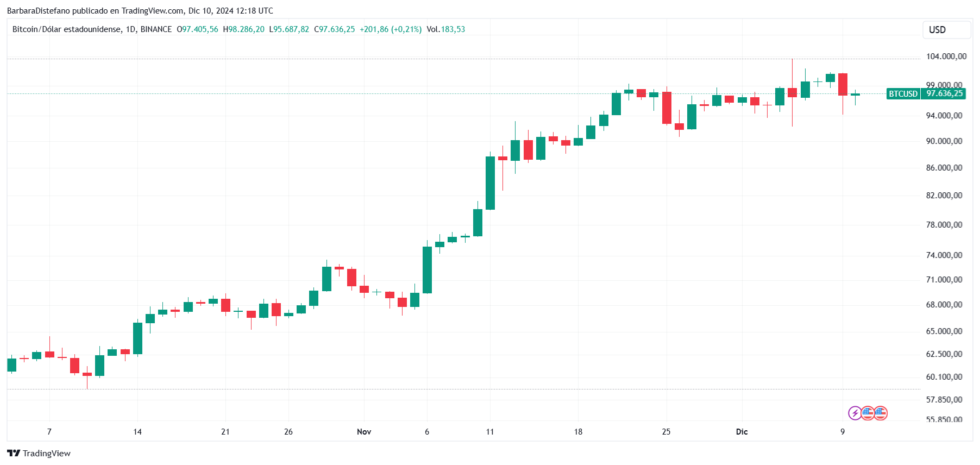Click the date 25 on time axis
980x465 pixels.
tap(666, 432)
